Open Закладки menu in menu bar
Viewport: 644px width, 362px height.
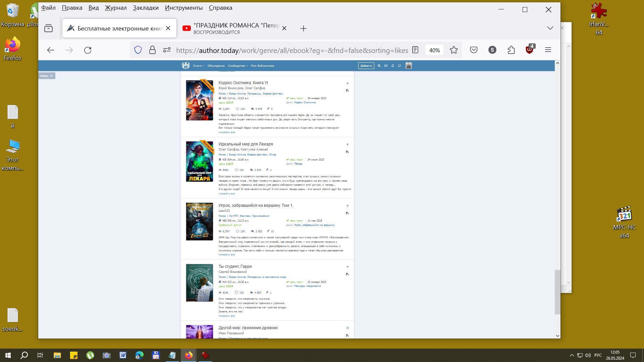pyautogui.click(x=146, y=8)
